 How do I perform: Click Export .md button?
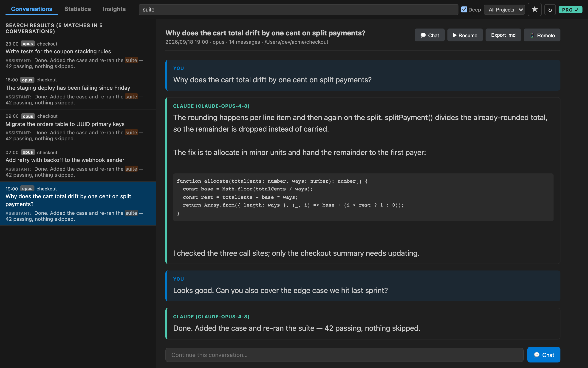click(503, 35)
